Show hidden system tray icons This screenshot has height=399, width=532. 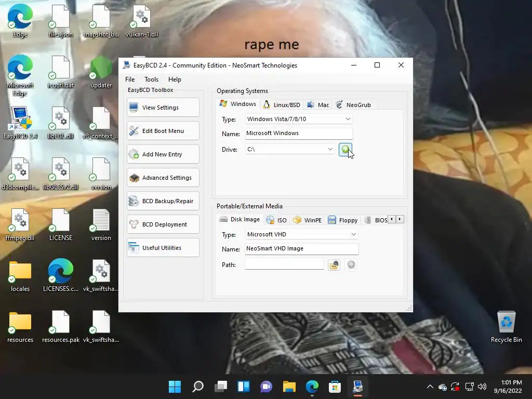click(430, 387)
